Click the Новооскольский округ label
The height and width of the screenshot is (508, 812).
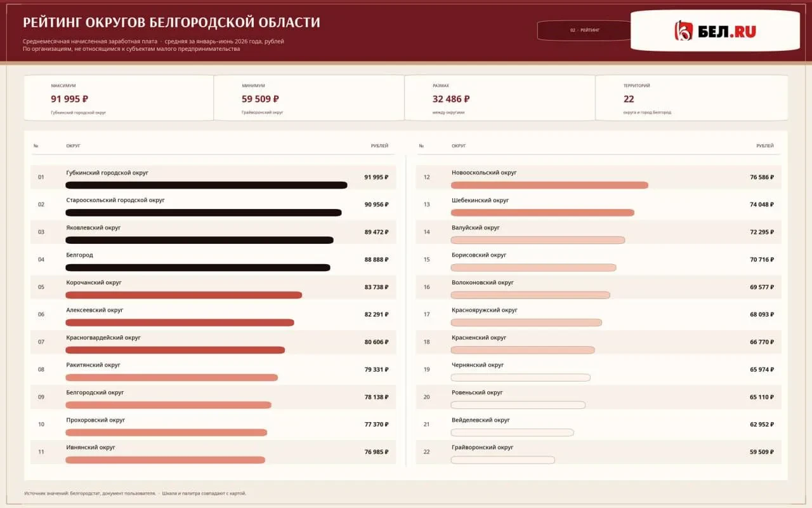click(484, 173)
